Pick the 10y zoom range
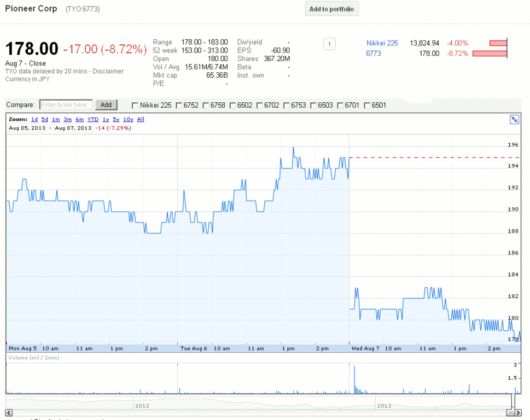The height and width of the screenshot is (420, 530). [x=128, y=119]
